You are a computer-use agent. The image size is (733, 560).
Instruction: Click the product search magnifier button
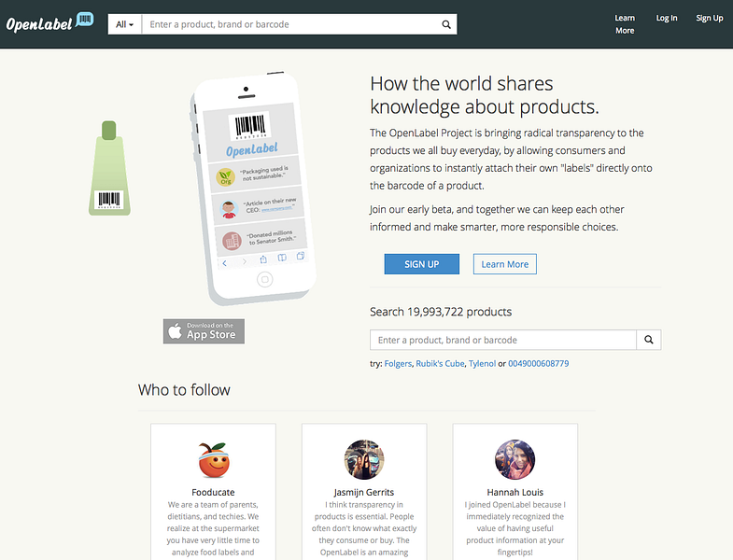[648, 340]
